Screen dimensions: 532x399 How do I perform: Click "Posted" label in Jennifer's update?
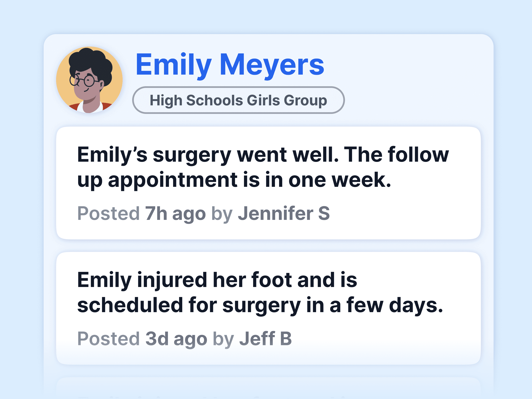(x=108, y=213)
